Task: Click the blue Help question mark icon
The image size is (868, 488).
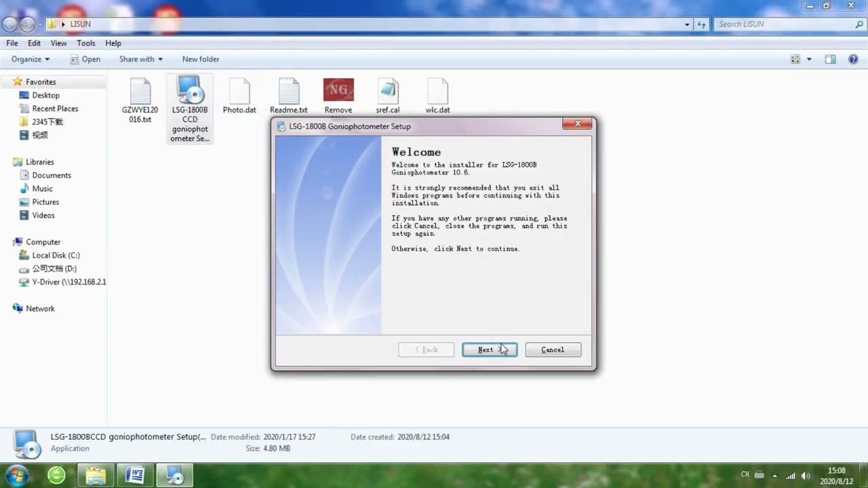Action: click(854, 59)
